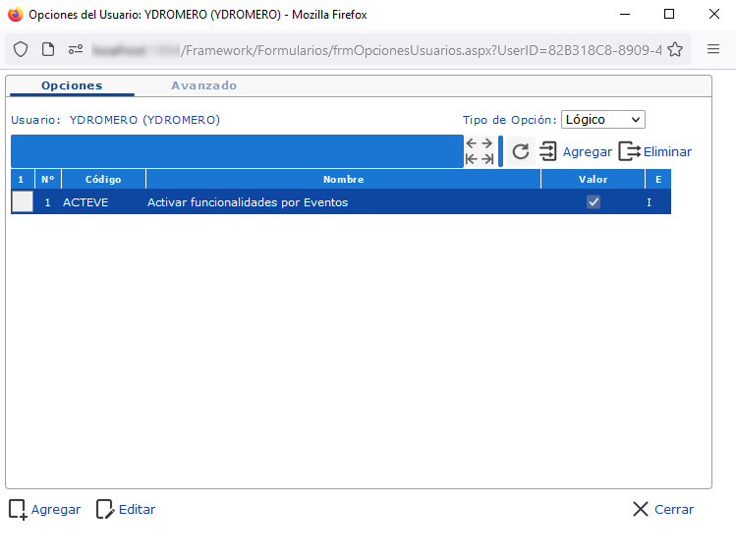Screen dimensions: 736x560
Task: Click the Eliminar link in the toolbar
Action: coord(667,152)
